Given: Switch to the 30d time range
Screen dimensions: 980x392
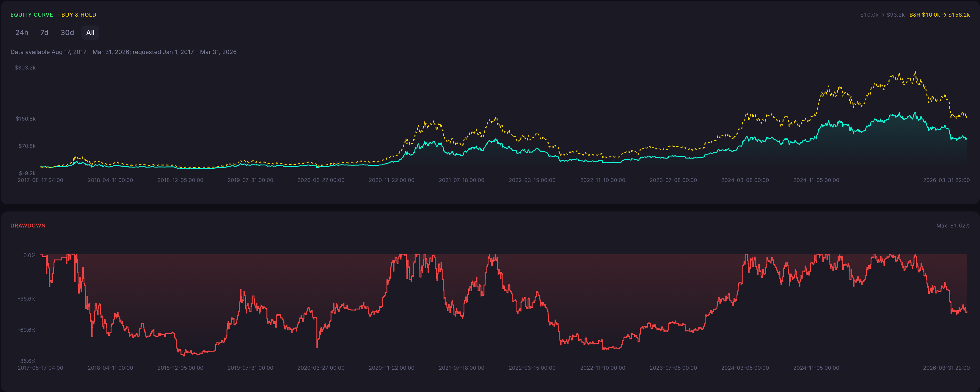Looking at the screenshot, I should pyautogui.click(x=67, y=33).
